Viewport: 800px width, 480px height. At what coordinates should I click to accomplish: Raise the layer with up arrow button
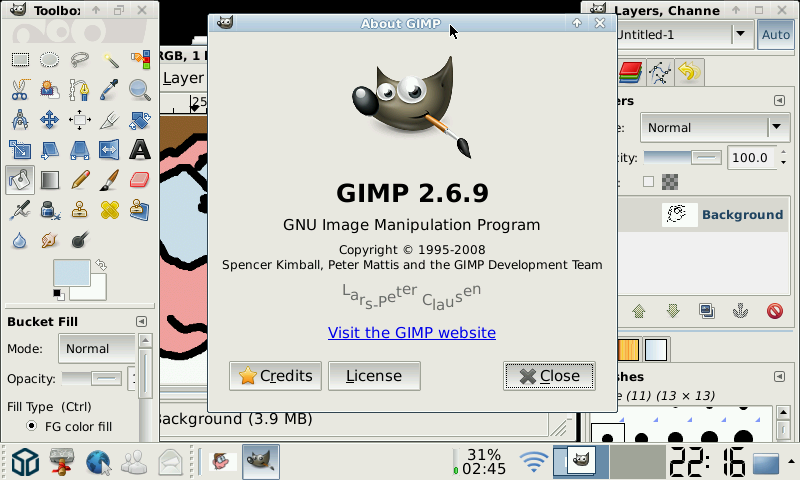coord(639,311)
